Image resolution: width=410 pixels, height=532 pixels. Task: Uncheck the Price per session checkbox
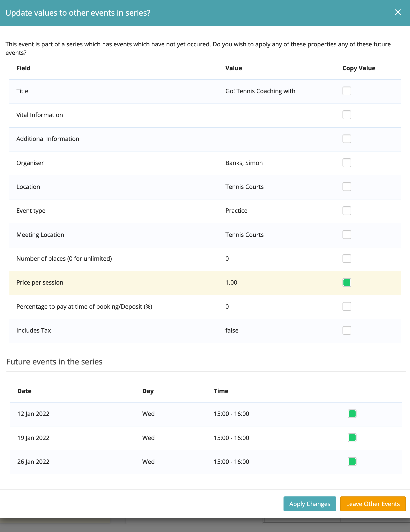click(346, 283)
